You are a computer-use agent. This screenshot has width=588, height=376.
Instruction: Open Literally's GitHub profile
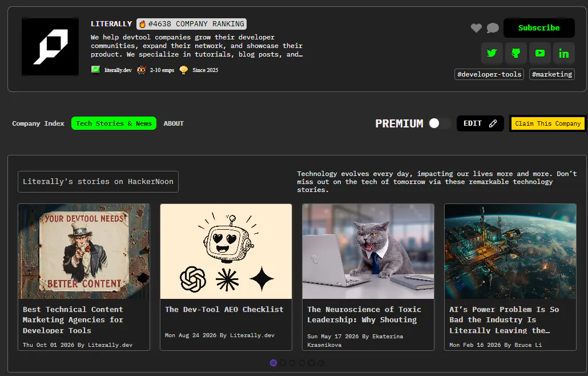point(515,53)
